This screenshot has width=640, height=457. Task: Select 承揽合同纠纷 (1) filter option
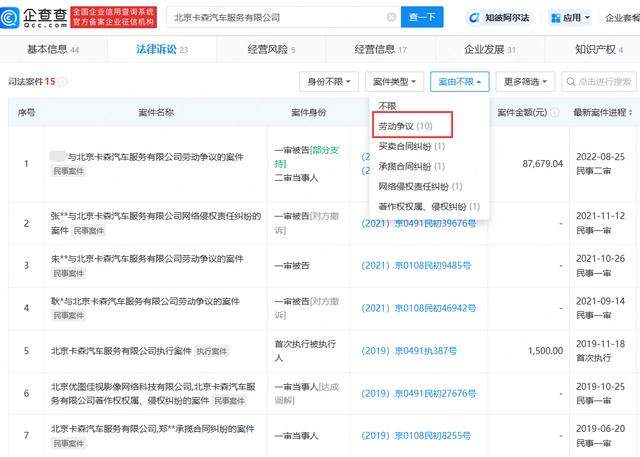coord(412,166)
